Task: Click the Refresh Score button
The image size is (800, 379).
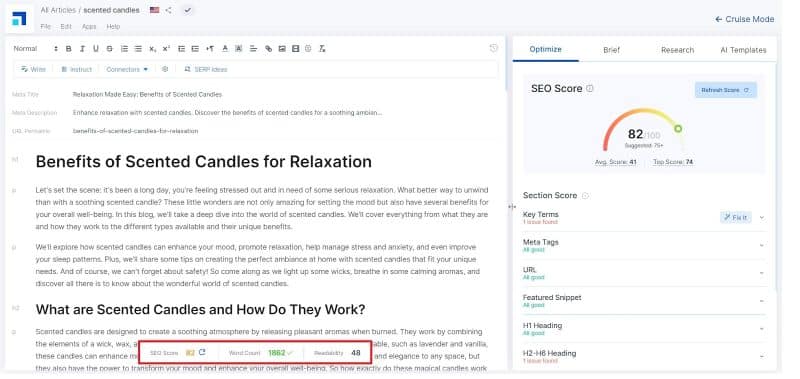Action: click(726, 90)
